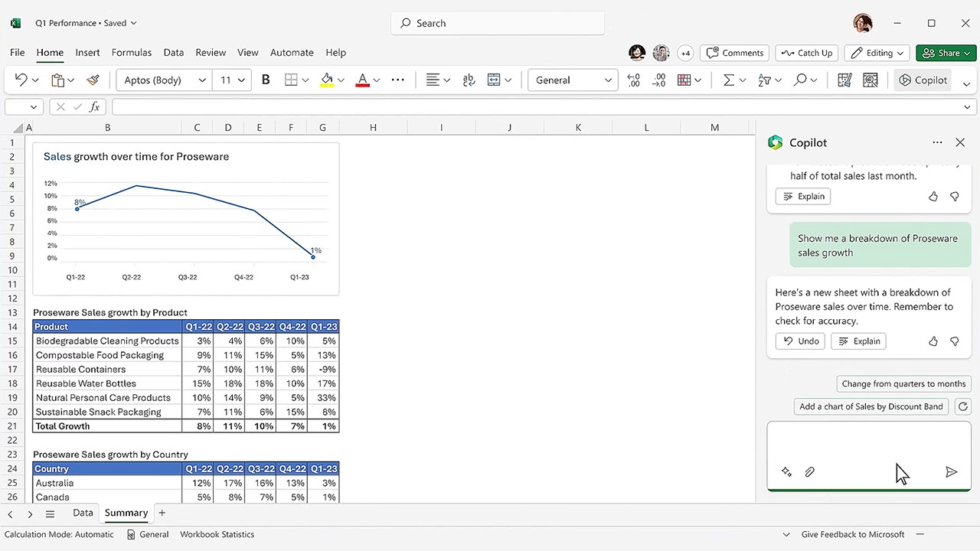
Task: Refresh the Copilot suggestions
Action: point(963,406)
